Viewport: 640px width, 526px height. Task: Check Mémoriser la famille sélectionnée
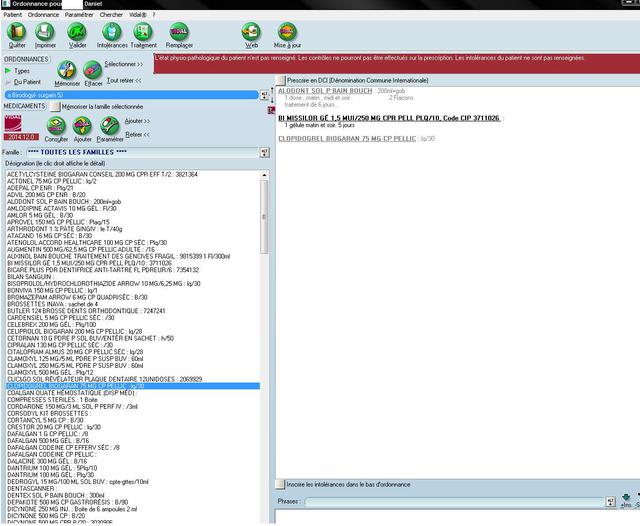(55, 105)
